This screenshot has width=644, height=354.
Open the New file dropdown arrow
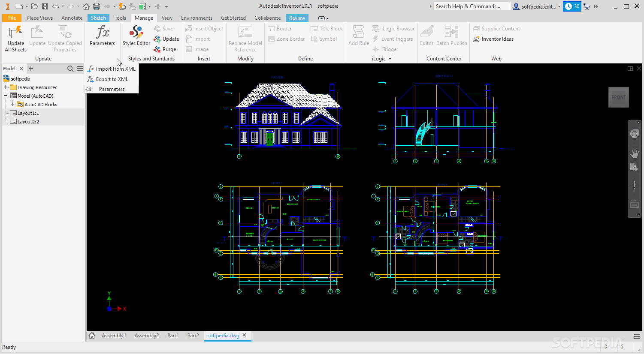click(26, 6)
